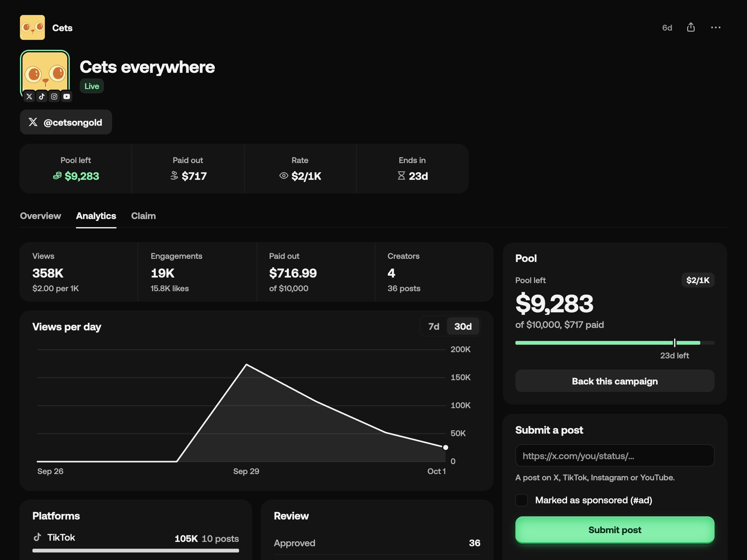Click the payout hand icon beside $717
The image size is (747, 560).
[x=174, y=176]
